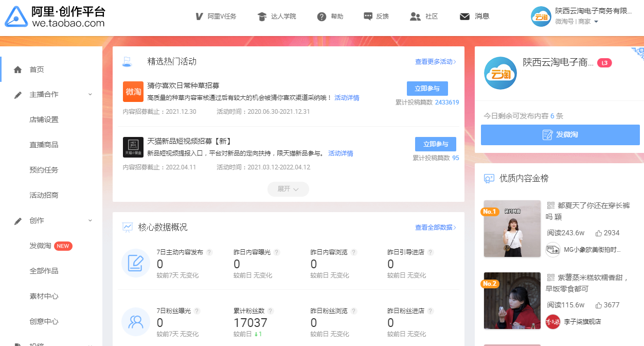Click the account avatar in the header
Image resolution: width=644 pixels, height=346 pixels.
541,16
